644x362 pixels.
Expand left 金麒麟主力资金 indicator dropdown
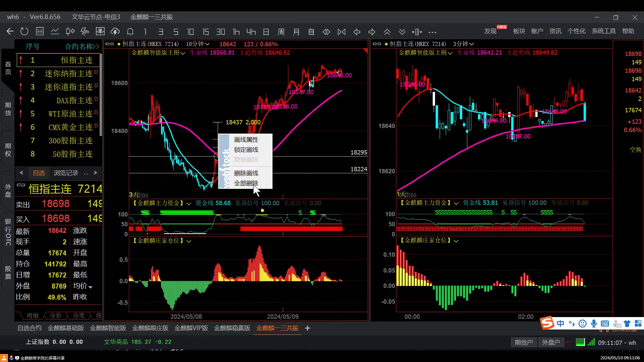(189, 203)
